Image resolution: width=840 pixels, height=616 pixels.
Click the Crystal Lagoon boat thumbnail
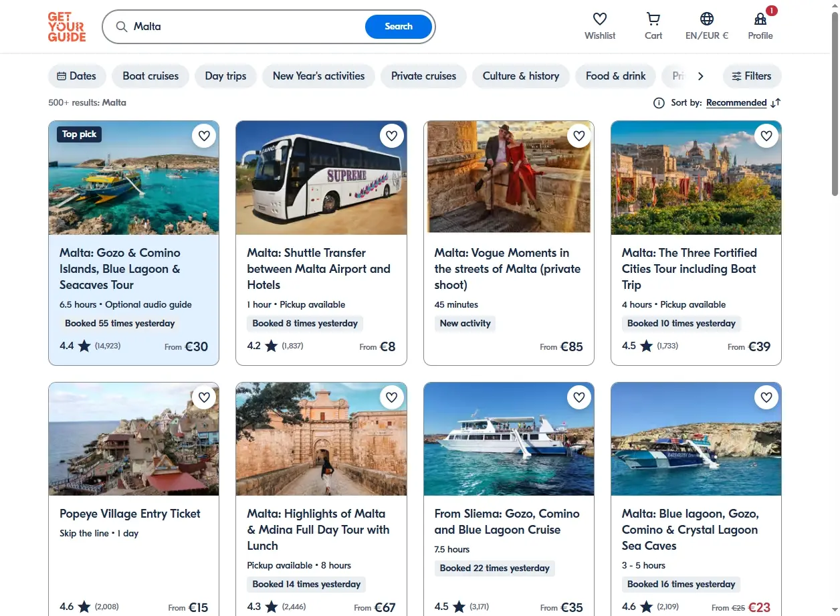pyautogui.click(x=696, y=439)
